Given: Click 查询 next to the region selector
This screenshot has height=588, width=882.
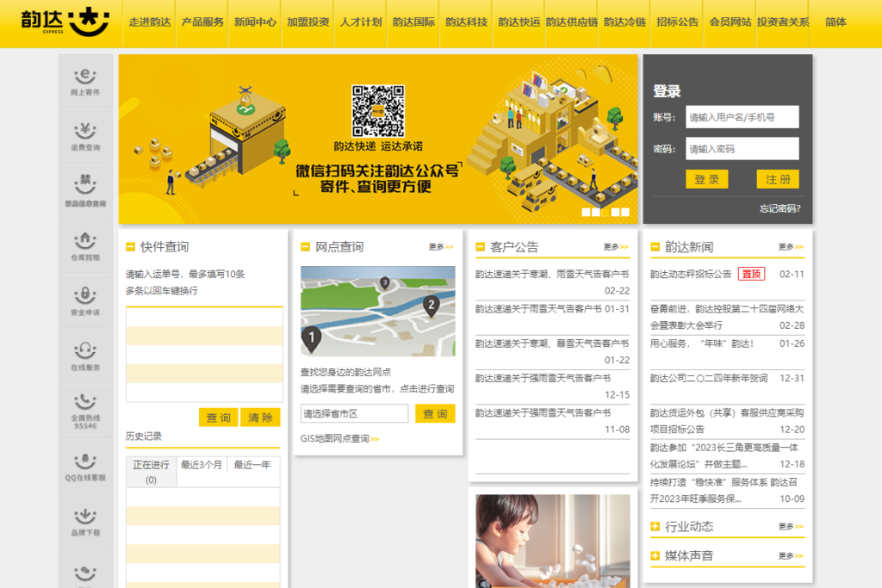Looking at the screenshot, I should click(x=435, y=414).
